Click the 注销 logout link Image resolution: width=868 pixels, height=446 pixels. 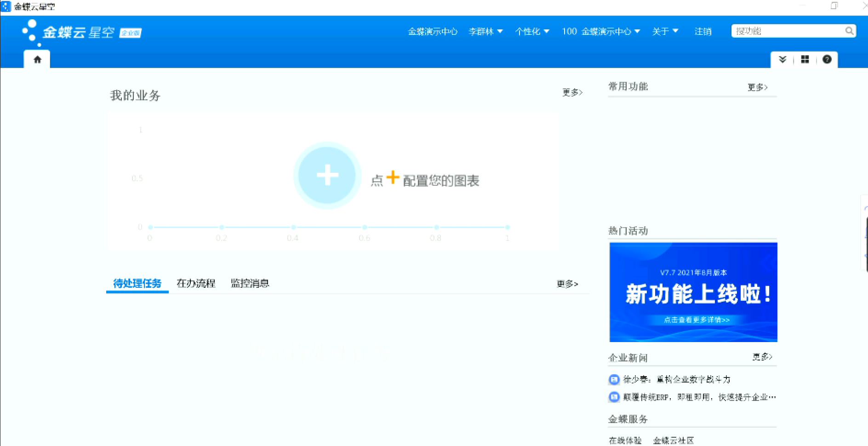tap(702, 31)
